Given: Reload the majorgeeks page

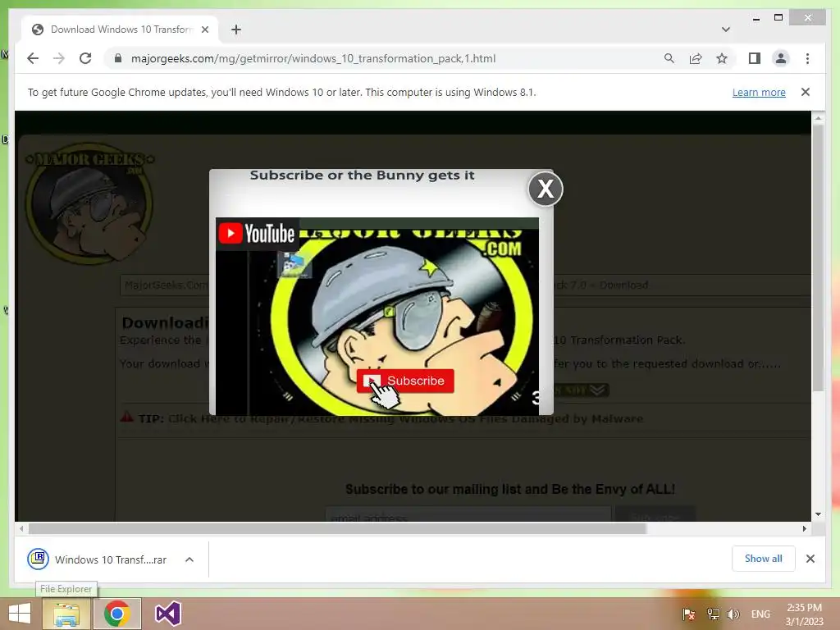Looking at the screenshot, I should (85, 58).
